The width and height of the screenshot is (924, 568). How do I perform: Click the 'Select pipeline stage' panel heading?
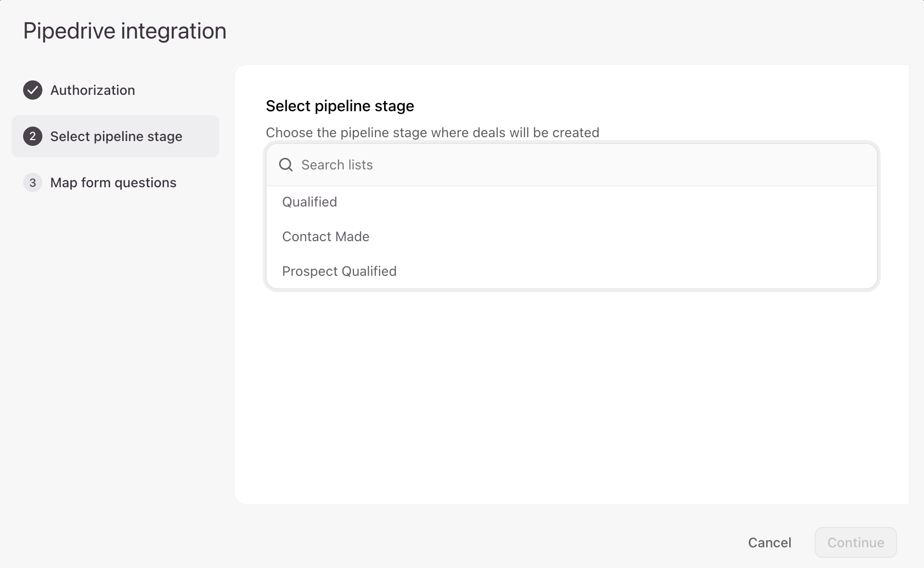pyautogui.click(x=340, y=106)
